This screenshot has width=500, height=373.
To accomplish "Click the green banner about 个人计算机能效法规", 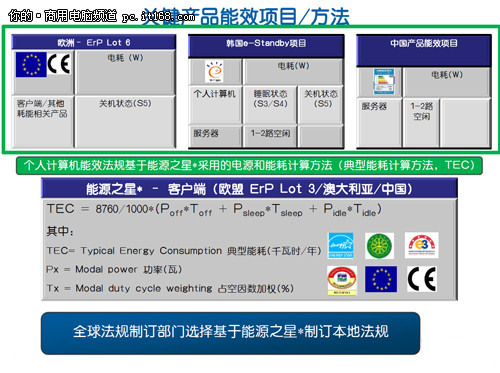I will point(249,165).
